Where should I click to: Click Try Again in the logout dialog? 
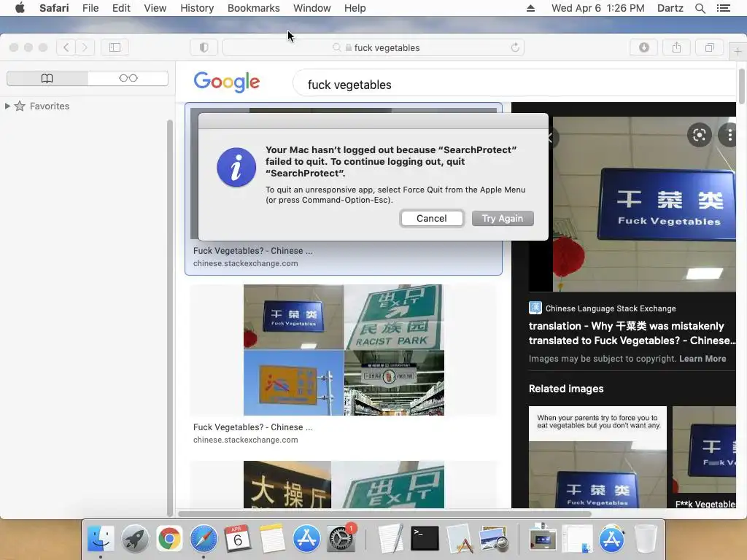[502, 218]
